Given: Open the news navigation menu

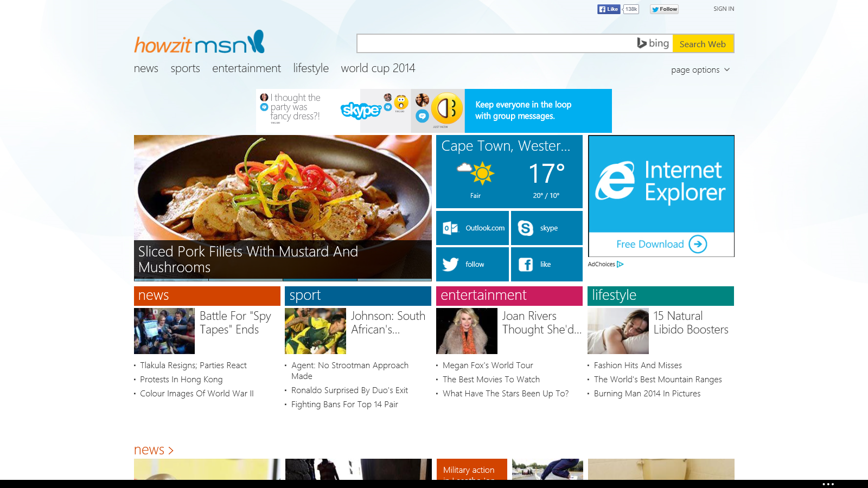Looking at the screenshot, I should click(146, 68).
